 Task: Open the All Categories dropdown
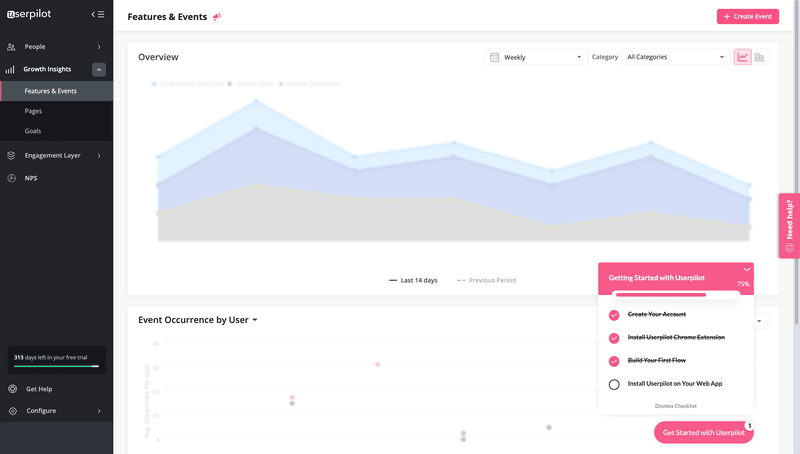click(x=675, y=57)
